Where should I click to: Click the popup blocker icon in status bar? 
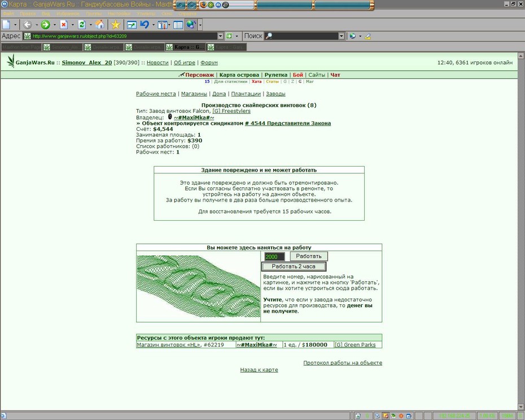386,416
